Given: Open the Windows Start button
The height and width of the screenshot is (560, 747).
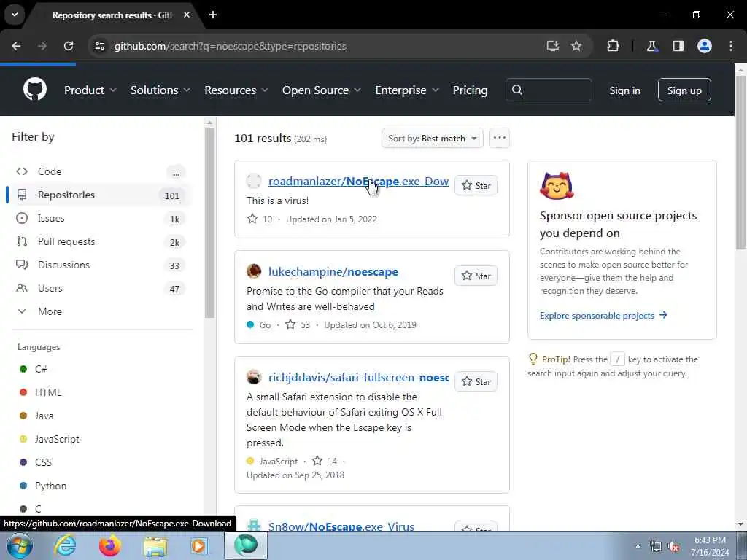Looking at the screenshot, I should pyautogui.click(x=20, y=545).
